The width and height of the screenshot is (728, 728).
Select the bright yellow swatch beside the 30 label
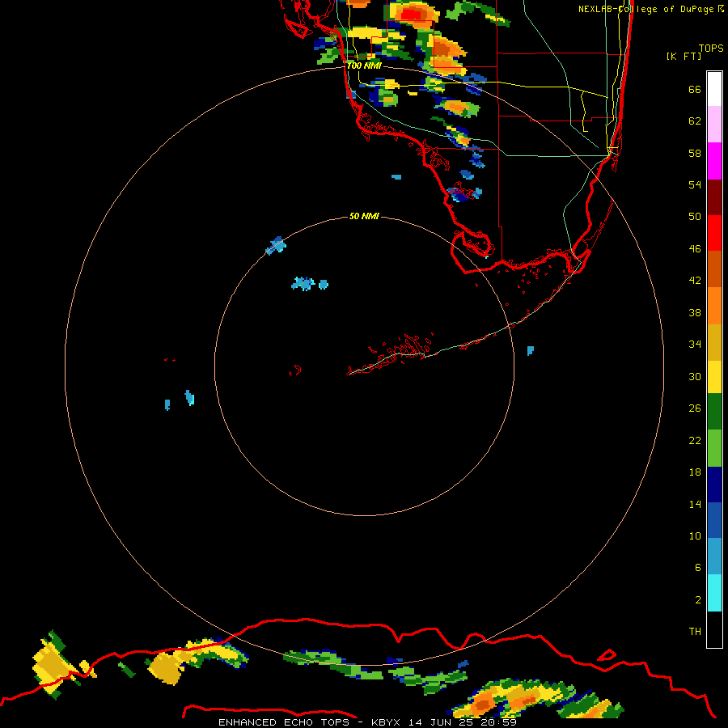point(714,377)
